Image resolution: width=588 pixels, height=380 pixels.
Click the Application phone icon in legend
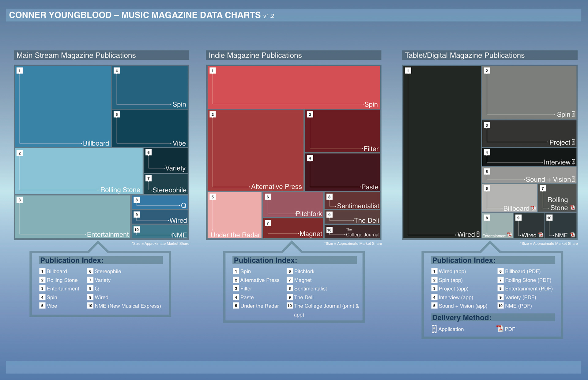click(434, 329)
